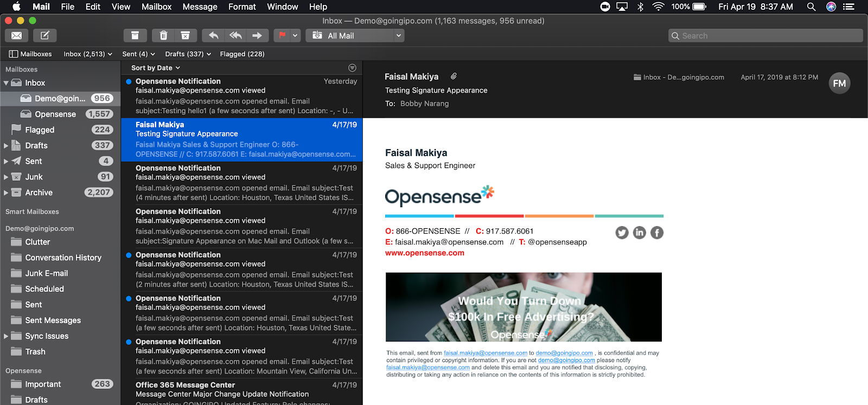Open the Sent Messages folder

coord(60,321)
